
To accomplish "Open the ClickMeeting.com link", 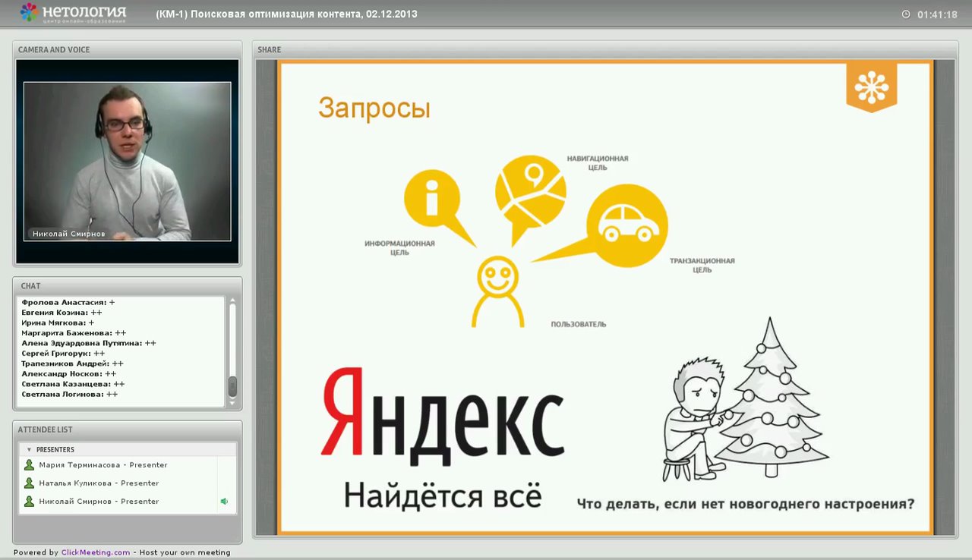I will 95,552.
